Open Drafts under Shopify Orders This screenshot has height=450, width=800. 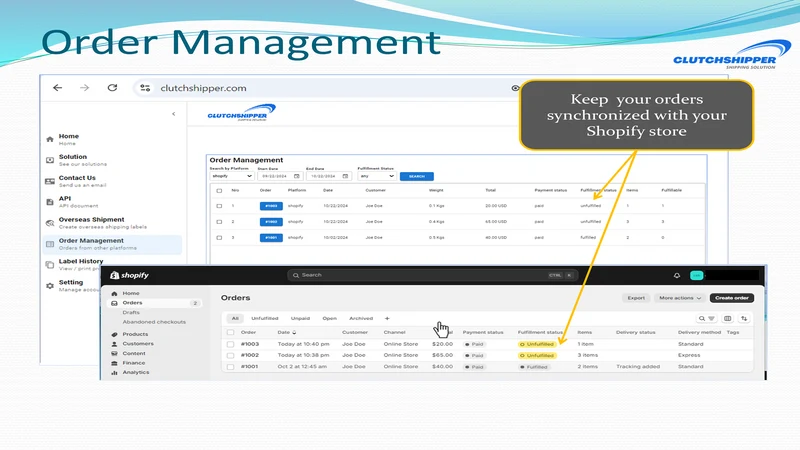[131, 312]
